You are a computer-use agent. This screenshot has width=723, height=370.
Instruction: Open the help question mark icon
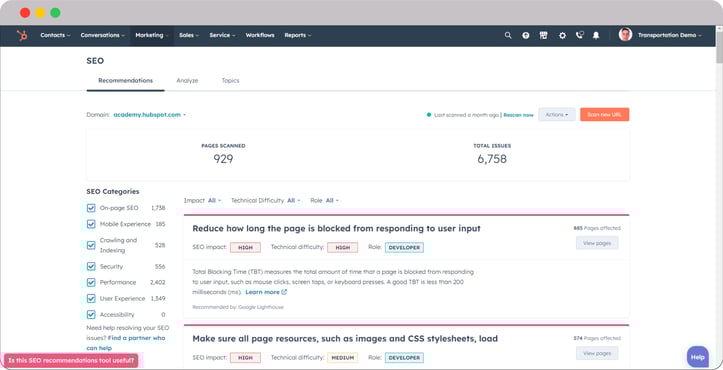[x=526, y=36]
